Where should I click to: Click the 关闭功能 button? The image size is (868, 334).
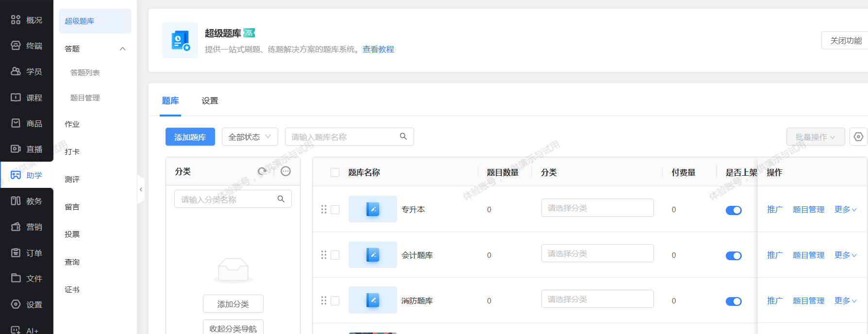pos(845,40)
